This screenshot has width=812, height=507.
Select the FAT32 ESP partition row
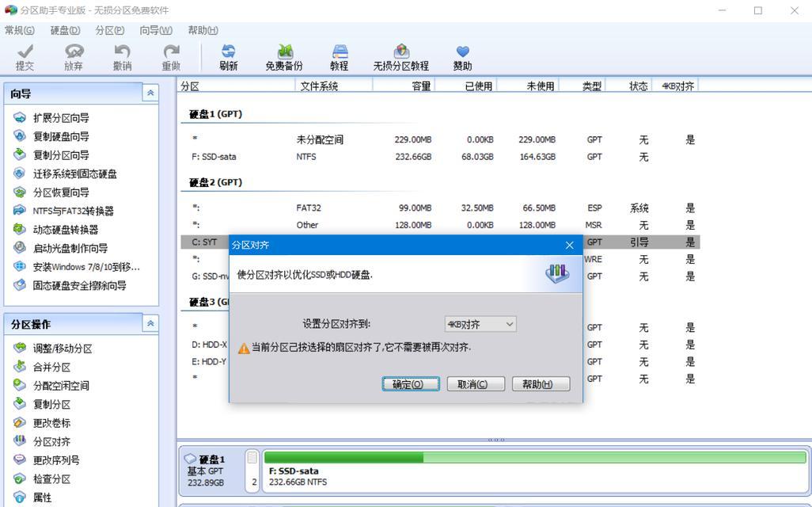coord(440,208)
